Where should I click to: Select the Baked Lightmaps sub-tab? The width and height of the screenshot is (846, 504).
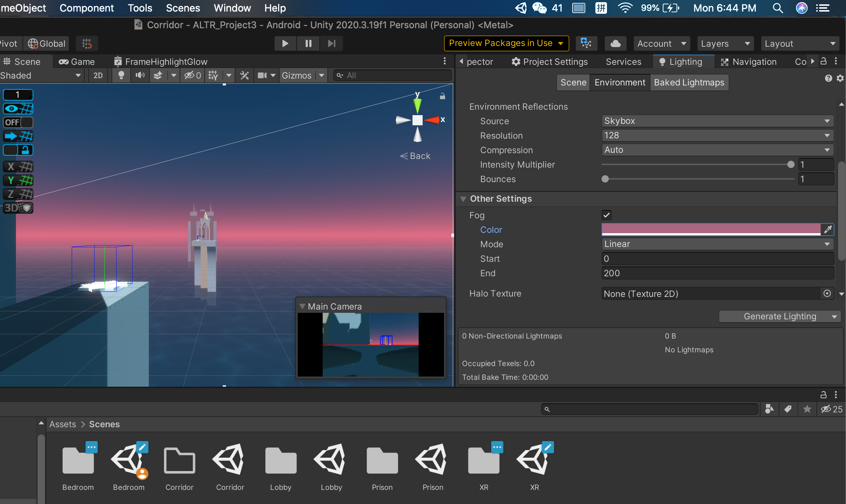coord(689,83)
